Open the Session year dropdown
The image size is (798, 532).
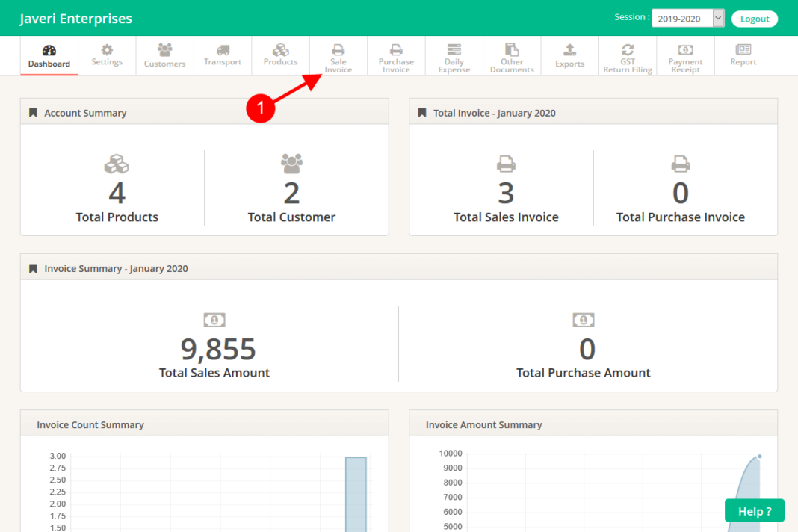[716, 18]
